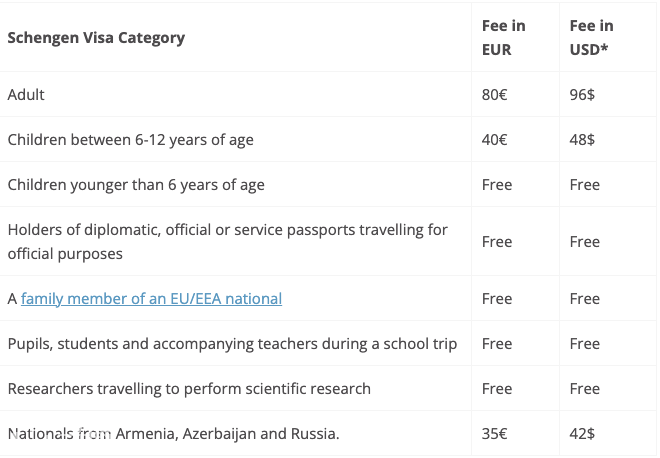Select the Adult row label

pyautogui.click(x=26, y=95)
